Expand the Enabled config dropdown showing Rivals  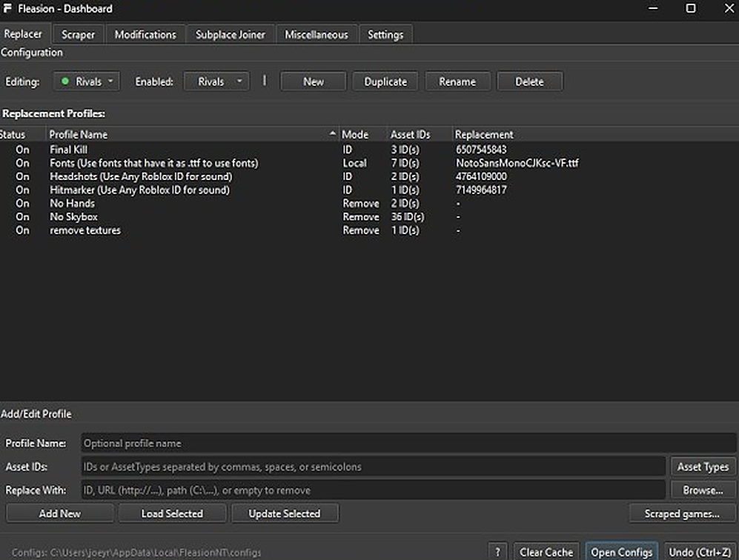216,81
